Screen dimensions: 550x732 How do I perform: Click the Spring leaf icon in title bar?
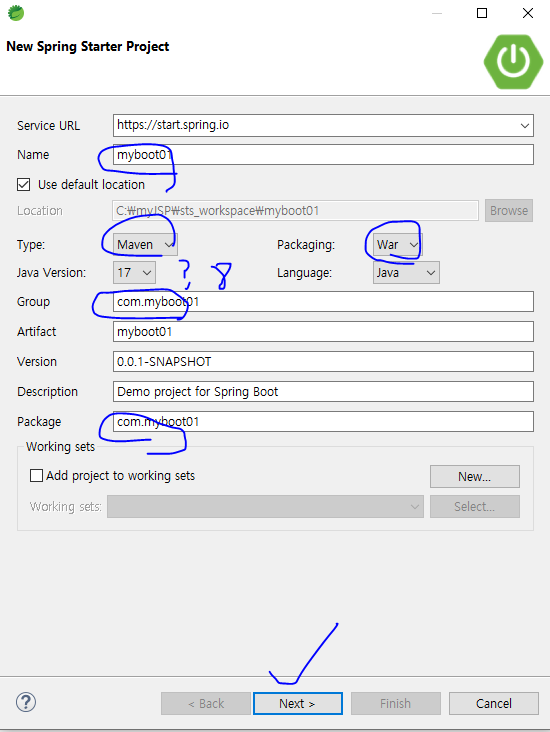coord(16,13)
